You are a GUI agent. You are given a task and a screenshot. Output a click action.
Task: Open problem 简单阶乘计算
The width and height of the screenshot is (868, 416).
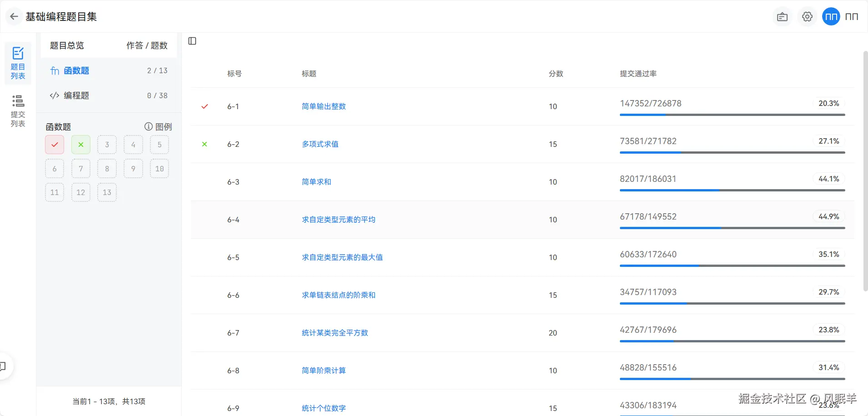pos(324,371)
